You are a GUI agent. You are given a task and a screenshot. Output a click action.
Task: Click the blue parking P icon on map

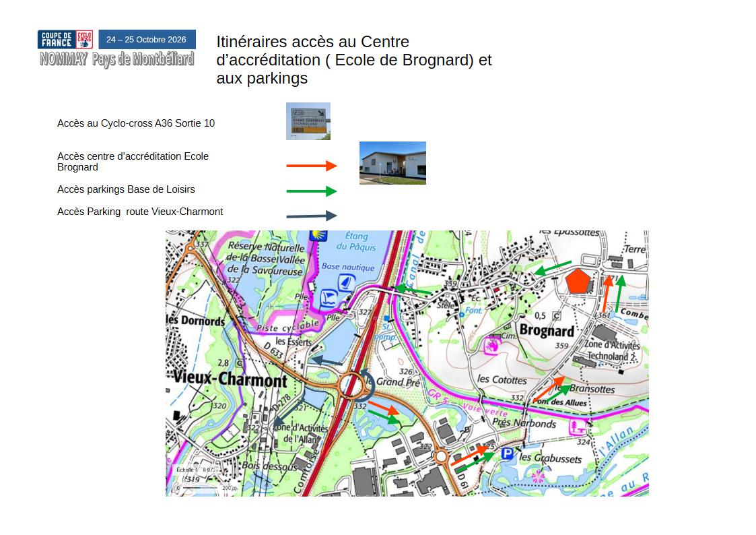click(507, 453)
